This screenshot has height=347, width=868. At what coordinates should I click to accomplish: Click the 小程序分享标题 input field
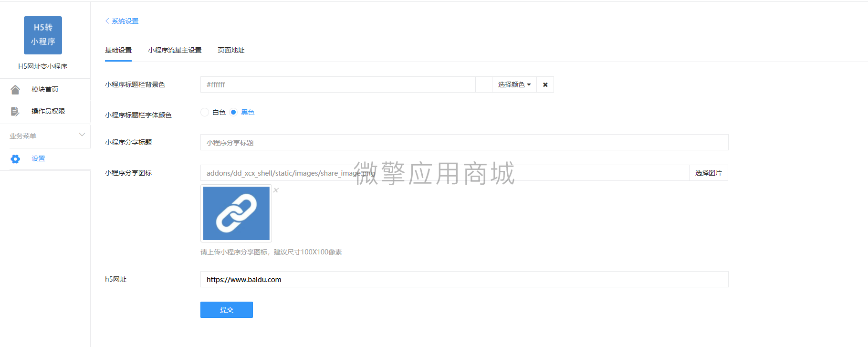464,142
